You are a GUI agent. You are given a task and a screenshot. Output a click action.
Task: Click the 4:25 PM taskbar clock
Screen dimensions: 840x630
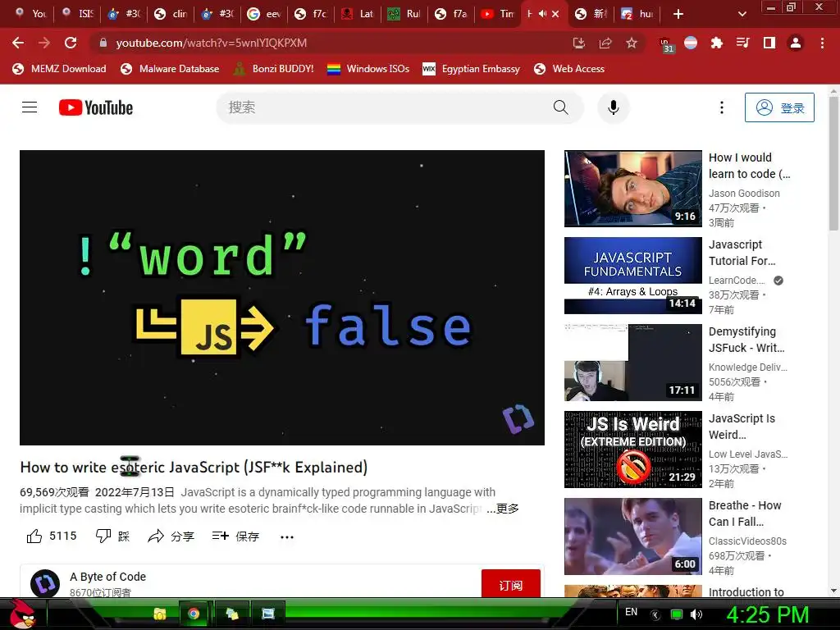click(767, 614)
